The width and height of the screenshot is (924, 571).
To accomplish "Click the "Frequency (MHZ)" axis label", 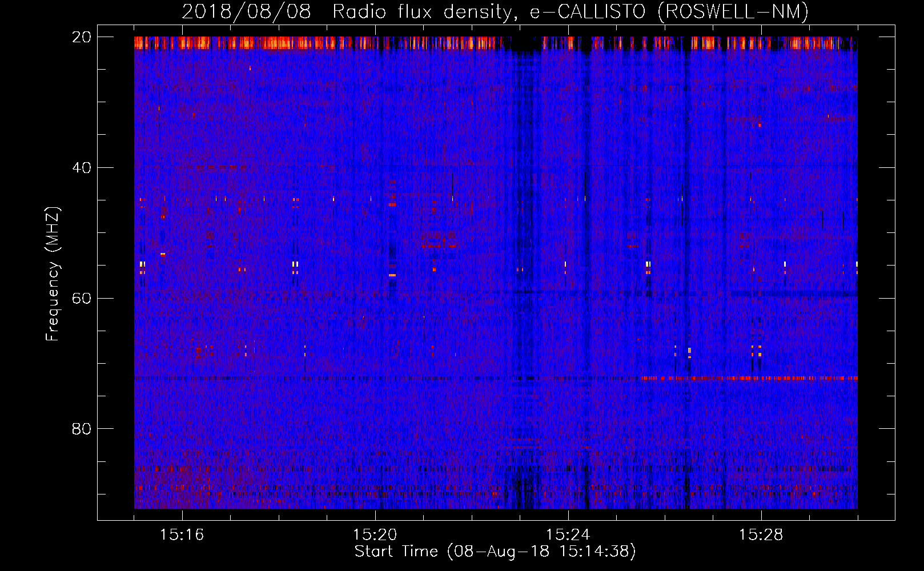I will [53, 274].
